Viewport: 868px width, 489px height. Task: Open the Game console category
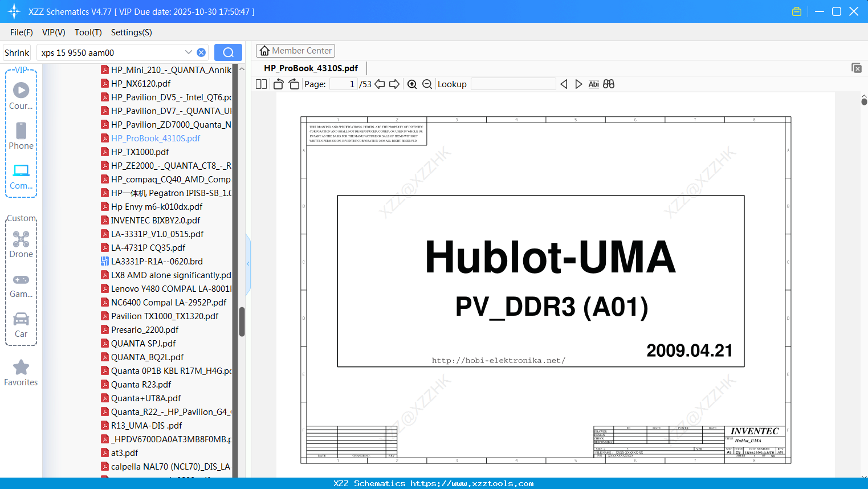pos(21,285)
